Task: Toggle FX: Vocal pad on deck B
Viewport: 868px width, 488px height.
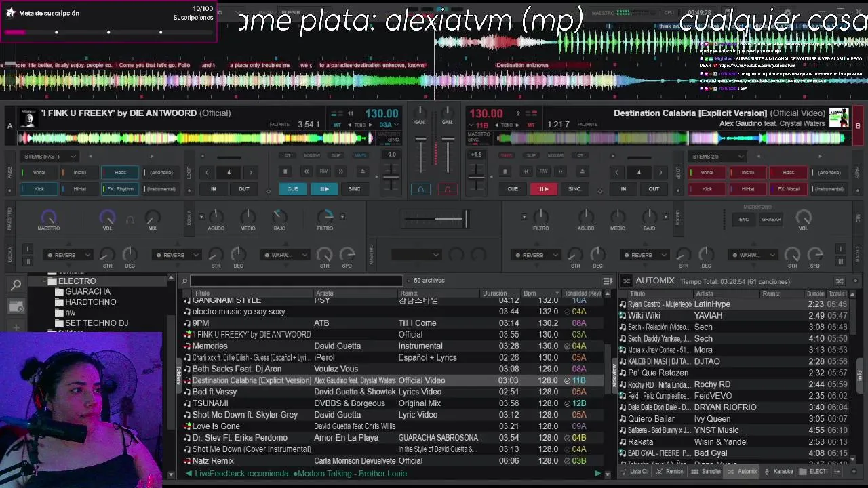Action: click(788, 189)
